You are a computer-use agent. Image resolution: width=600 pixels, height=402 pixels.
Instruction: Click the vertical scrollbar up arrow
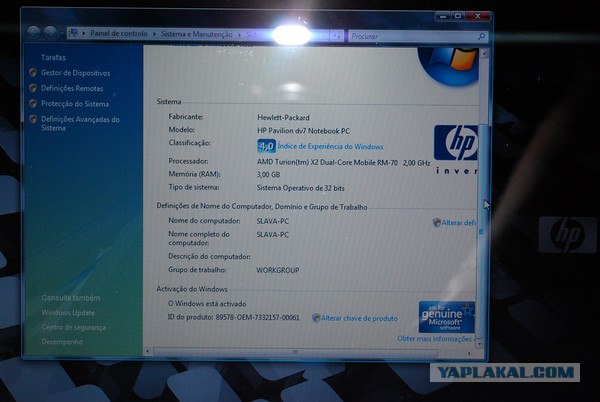484,53
